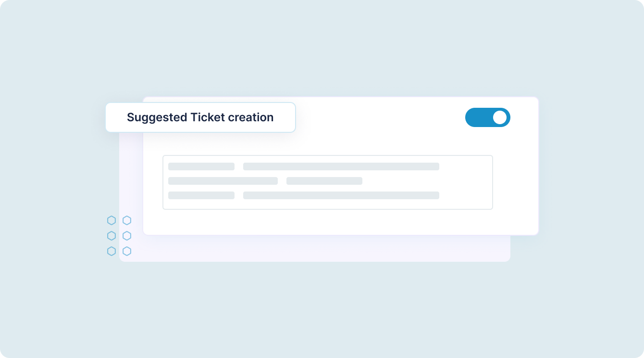The image size is (644, 358).
Task: Click the short gray bar in third placeholder row
Action: tap(201, 195)
